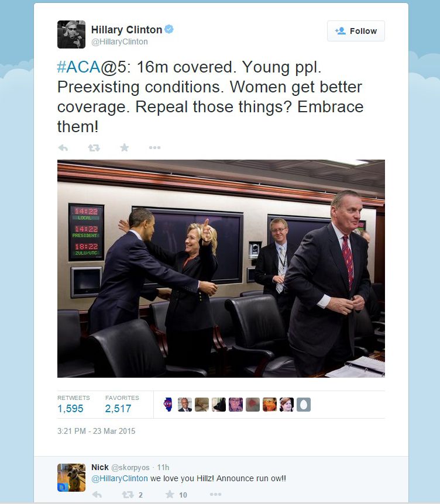Image resolution: width=440 pixels, height=504 pixels.
Task: Click the @HillaryClinton mention in Nick's reply
Action: point(119,478)
